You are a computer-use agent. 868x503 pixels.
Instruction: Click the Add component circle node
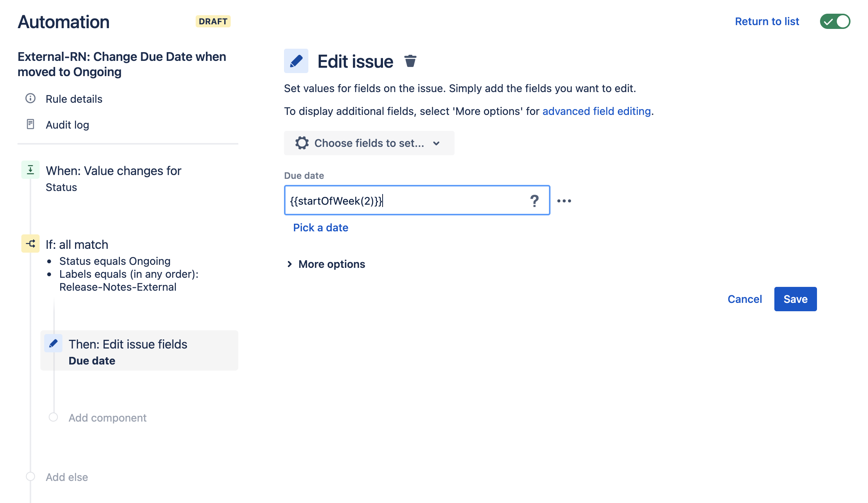[53, 417]
